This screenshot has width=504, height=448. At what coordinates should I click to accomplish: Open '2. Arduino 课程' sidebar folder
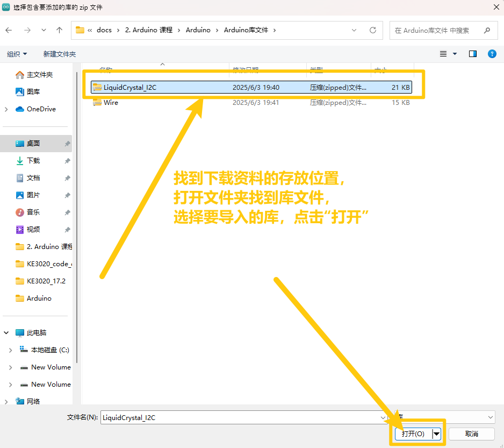pyautogui.click(x=44, y=247)
